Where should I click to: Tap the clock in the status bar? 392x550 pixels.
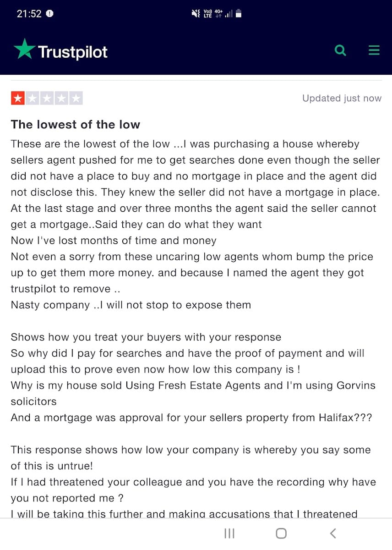[29, 14]
